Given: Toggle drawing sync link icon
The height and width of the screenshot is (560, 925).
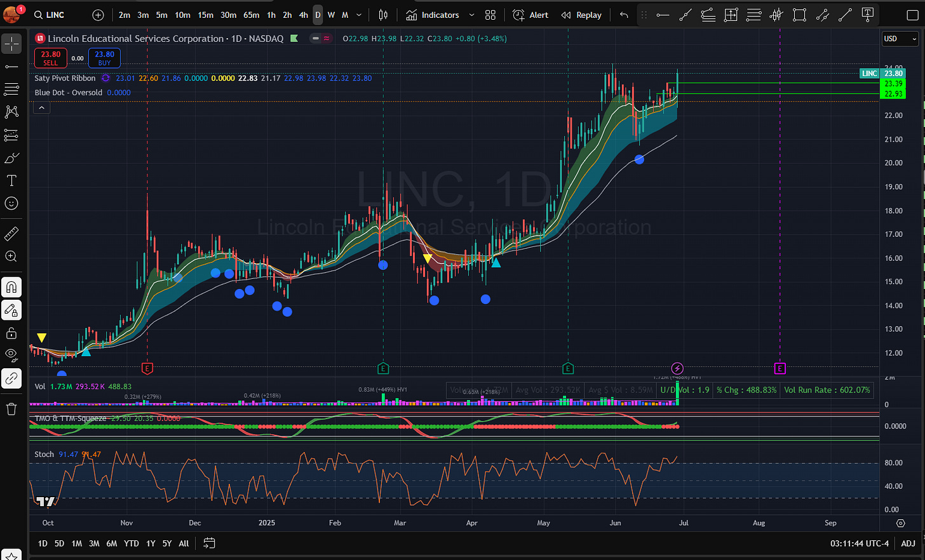Looking at the screenshot, I should (11, 378).
